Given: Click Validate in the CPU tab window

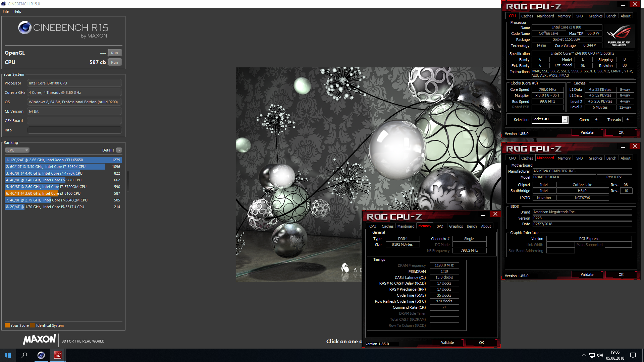Looking at the screenshot, I should pyautogui.click(x=587, y=133).
